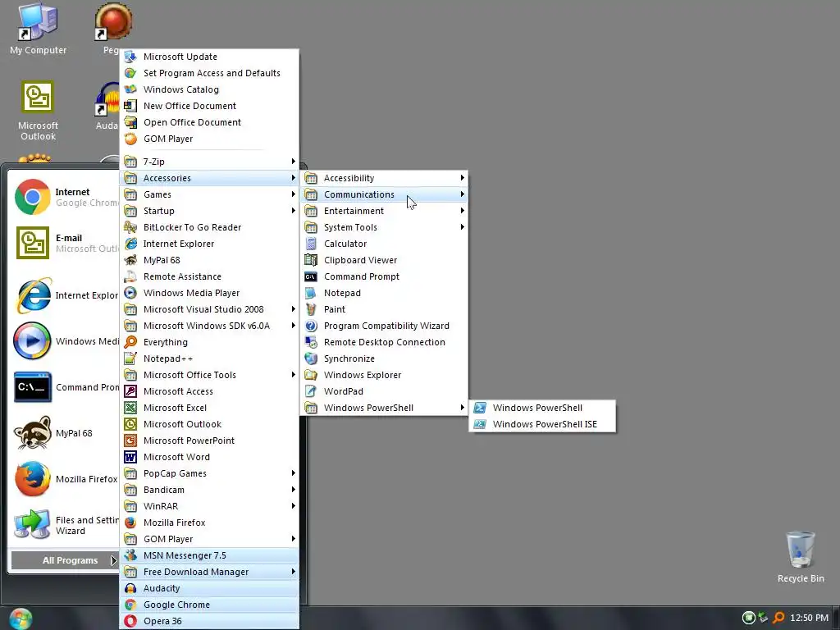Image resolution: width=840 pixels, height=630 pixels.
Task: Launch the Calculator icon in Accessories
Action: (x=311, y=244)
